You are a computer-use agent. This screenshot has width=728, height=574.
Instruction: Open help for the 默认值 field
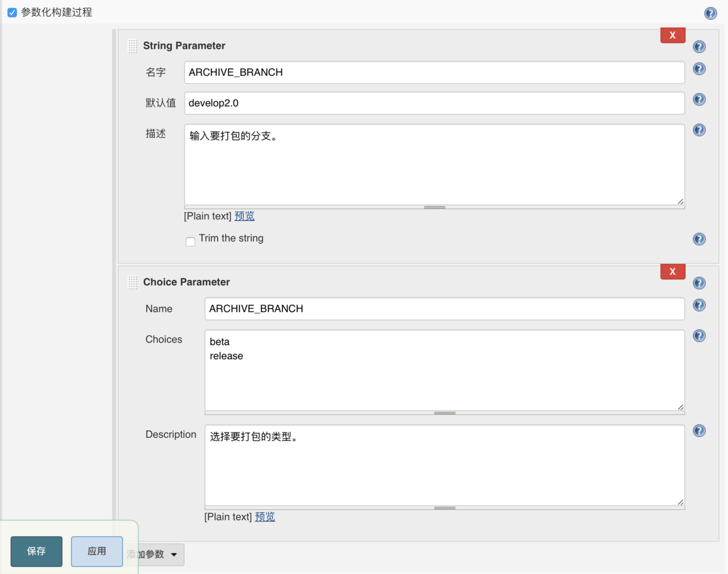[x=699, y=99]
